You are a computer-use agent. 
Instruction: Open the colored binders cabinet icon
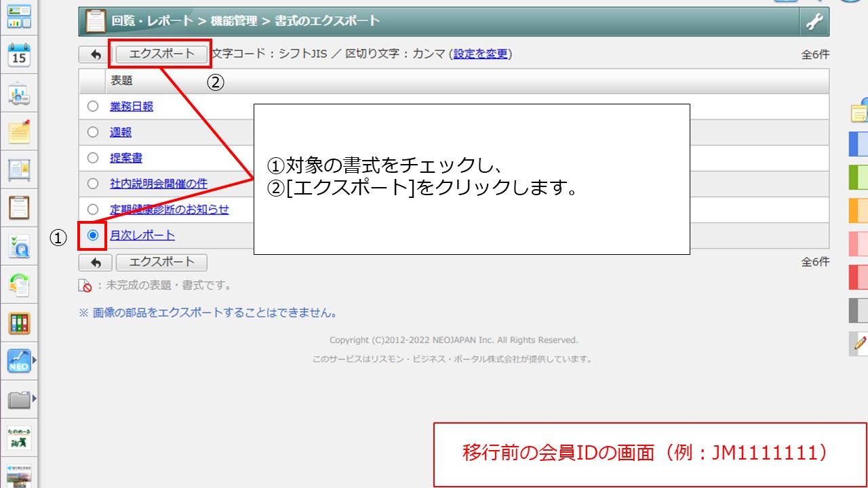point(20,323)
